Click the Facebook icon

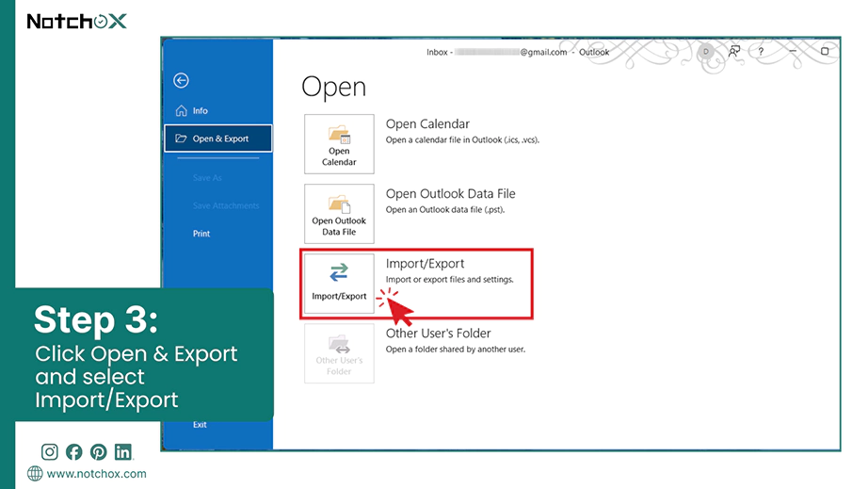73,452
